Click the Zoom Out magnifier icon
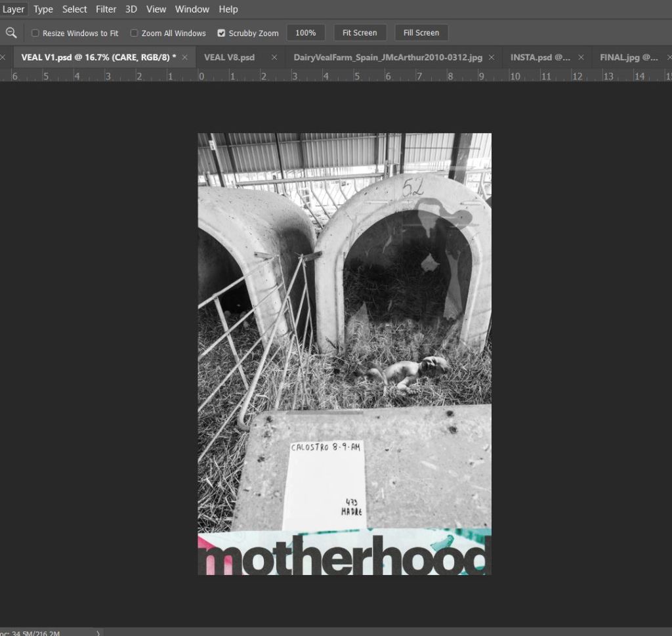Viewport: 672px width, 636px height. pyautogui.click(x=10, y=33)
